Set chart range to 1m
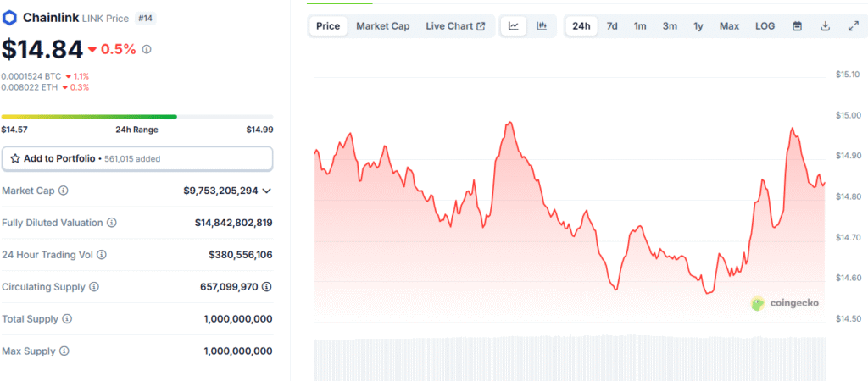This screenshot has height=381, width=868. [641, 26]
